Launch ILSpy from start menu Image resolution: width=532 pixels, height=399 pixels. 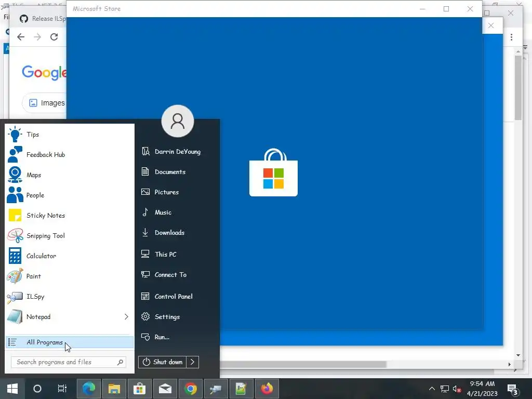tap(70, 297)
